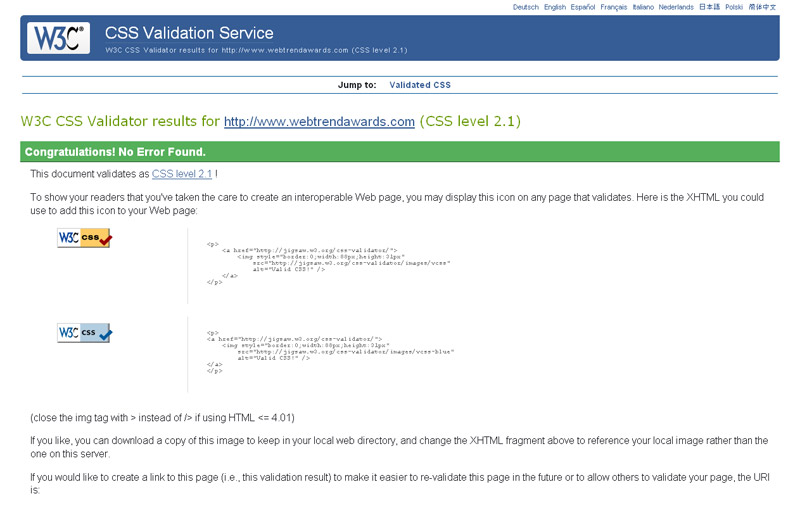The image size is (800, 508).
Task: Click the W3C CSS Validator results heading
Action: [x=120, y=122]
